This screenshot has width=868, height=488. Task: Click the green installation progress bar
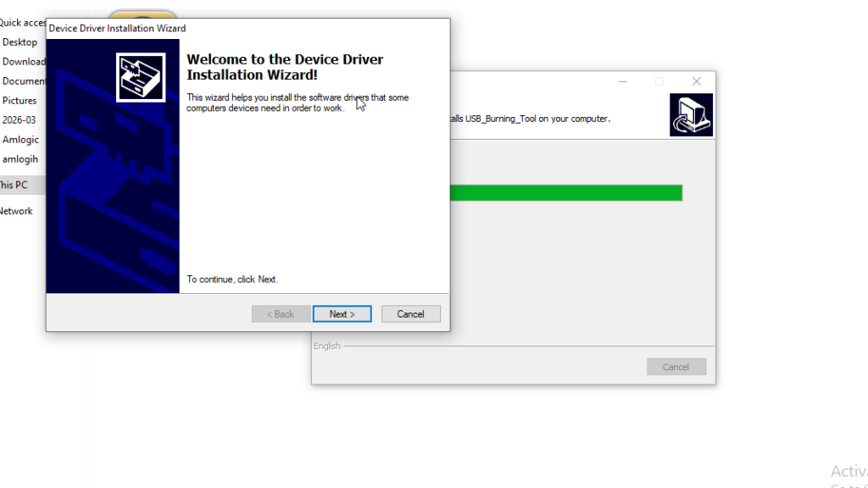tap(566, 193)
